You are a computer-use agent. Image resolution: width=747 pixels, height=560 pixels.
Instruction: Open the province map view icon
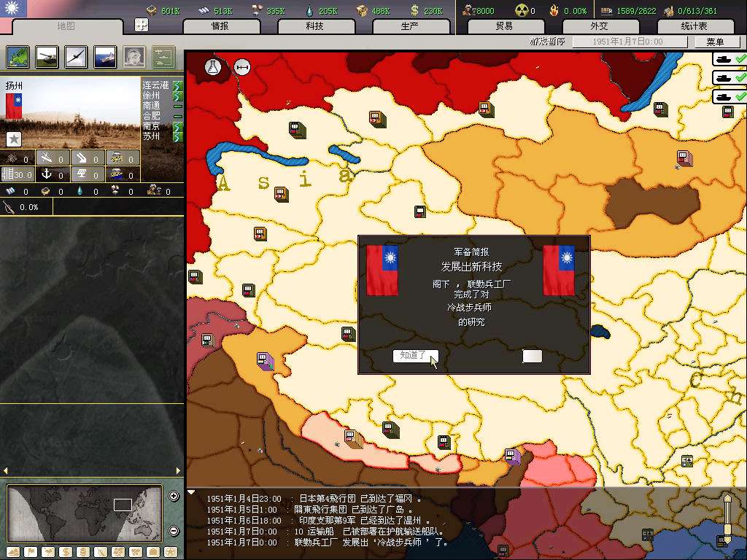(18, 57)
